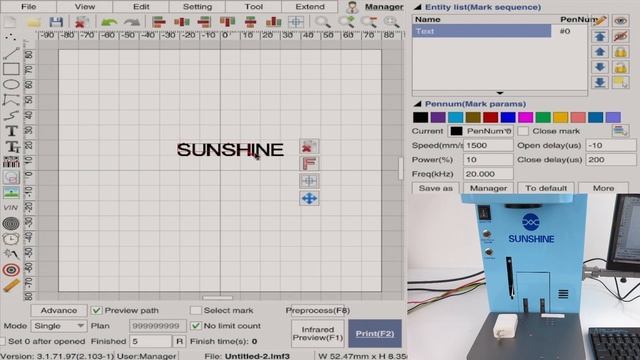The height and width of the screenshot is (360, 640).
Task: Pick the magenta pen color swatch
Action: 526,118
